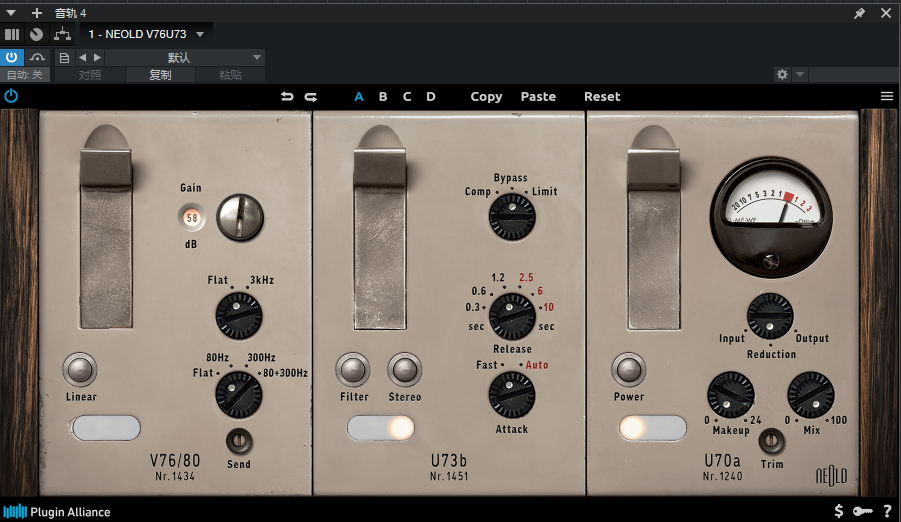Image resolution: width=901 pixels, height=522 pixels.
Task: Click the Paste button
Action: 538,97
